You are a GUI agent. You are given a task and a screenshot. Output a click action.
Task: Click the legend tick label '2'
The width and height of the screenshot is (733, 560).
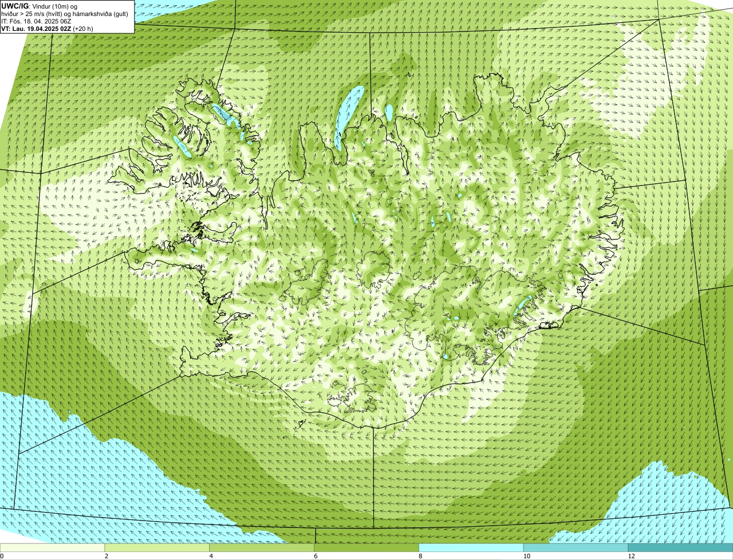[x=107, y=556]
